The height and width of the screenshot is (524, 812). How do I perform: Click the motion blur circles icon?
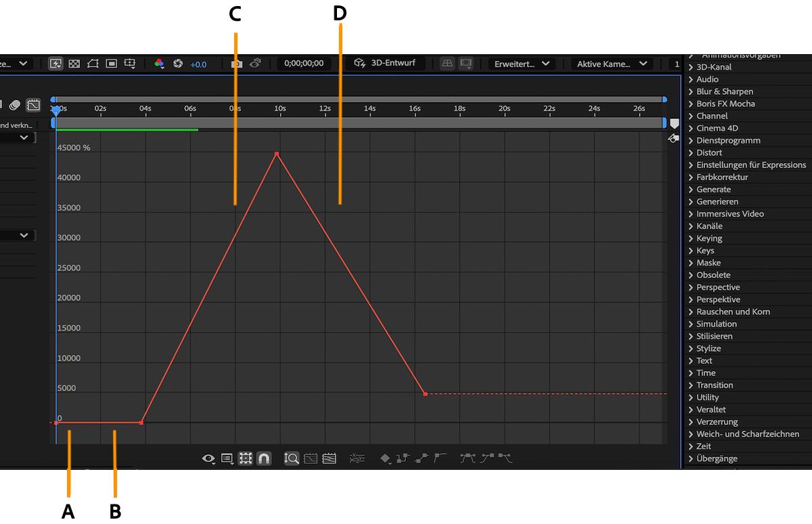tap(15, 105)
